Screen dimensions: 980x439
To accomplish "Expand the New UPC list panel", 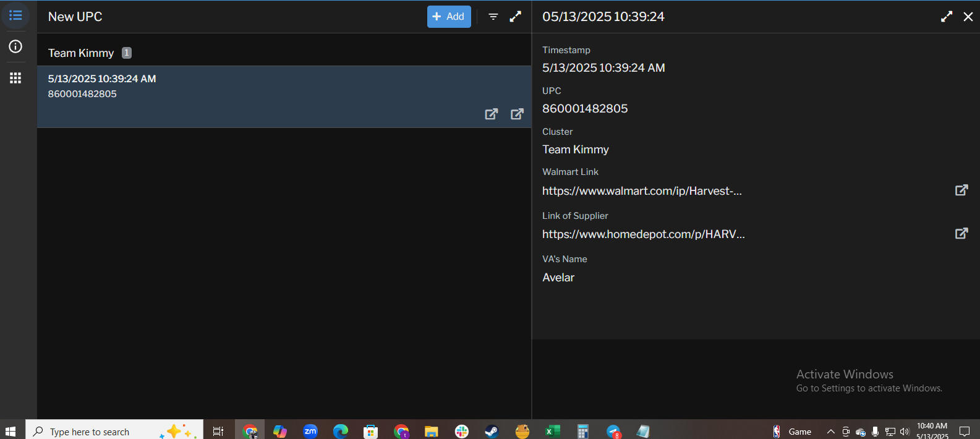I will tap(515, 17).
